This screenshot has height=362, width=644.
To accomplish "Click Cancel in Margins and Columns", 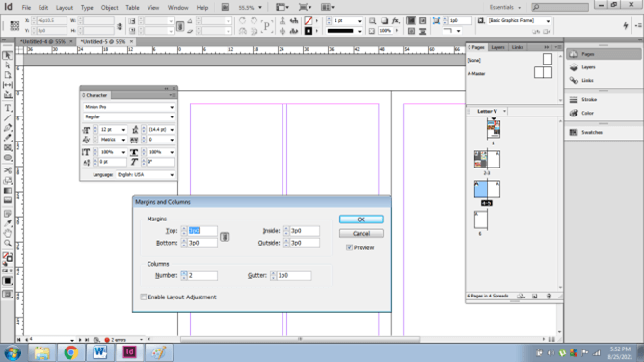I will tap(362, 233).
